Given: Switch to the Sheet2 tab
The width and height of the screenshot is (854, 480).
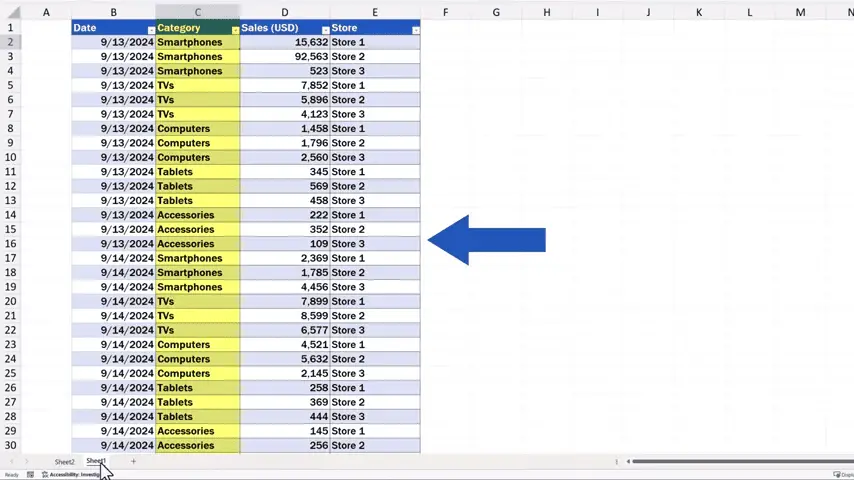Looking at the screenshot, I should tap(64, 462).
